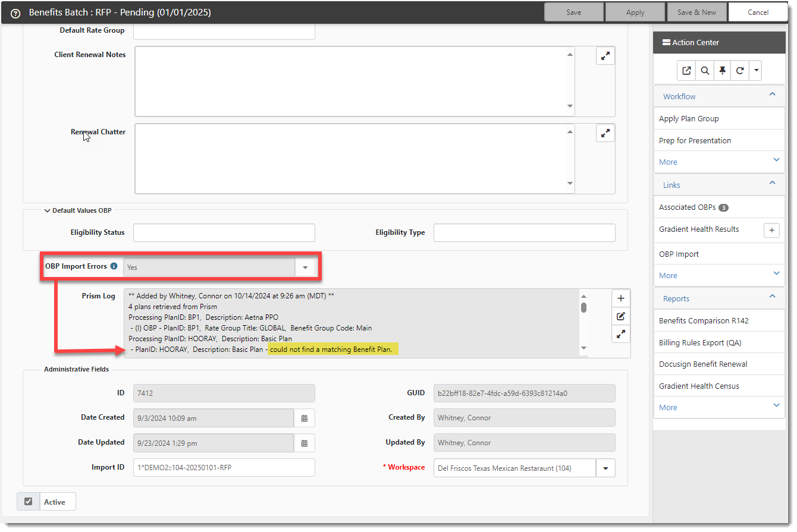Click the OBP Import Errors info icon
Viewport: 797px width, 532px height.
[x=114, y=266]
